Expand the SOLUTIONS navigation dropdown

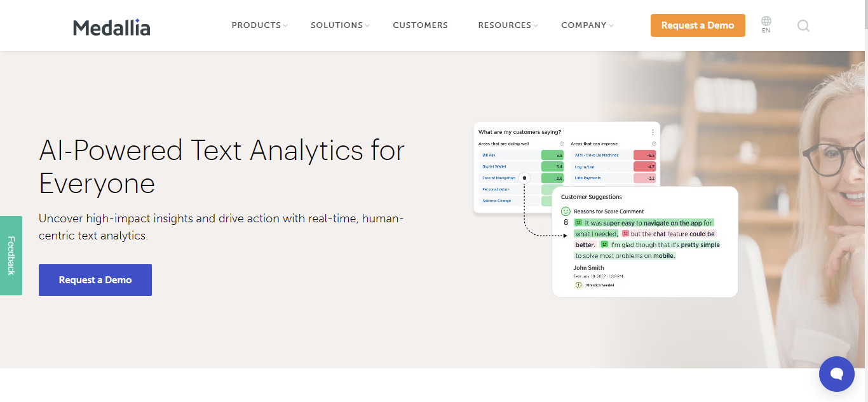tap(336, 25)
